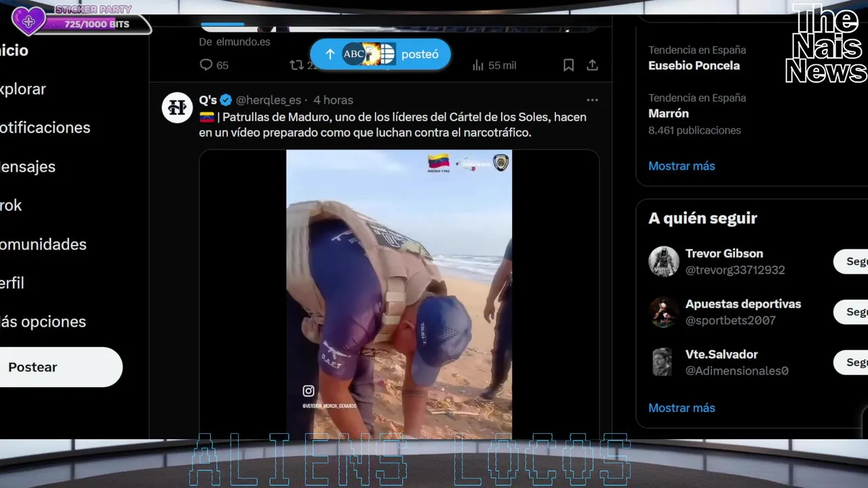Open Notificaciones in the sidebar
This screenshot has width=868, height=488.
45,127
